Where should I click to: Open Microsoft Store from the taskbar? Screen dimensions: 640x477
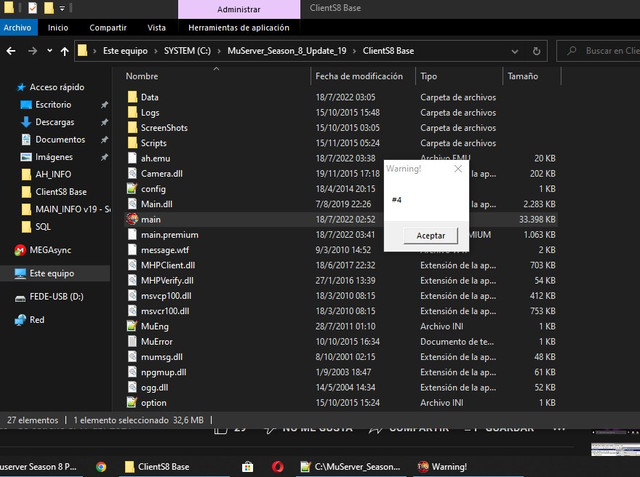click(x=247, y=466)
